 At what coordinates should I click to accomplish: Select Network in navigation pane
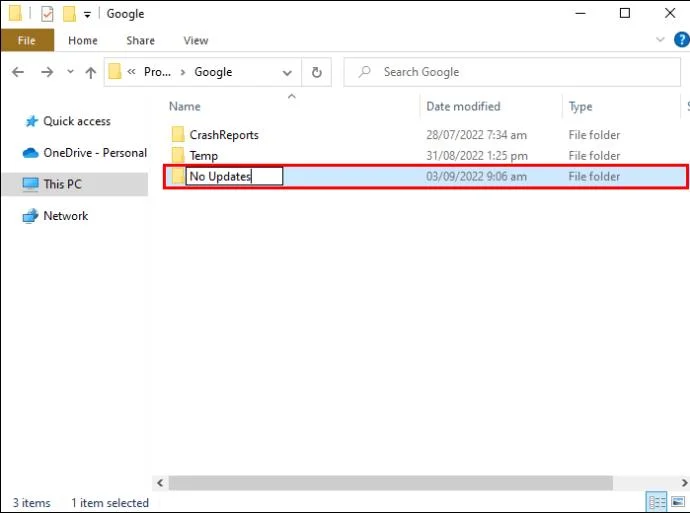tap(66, 216)
